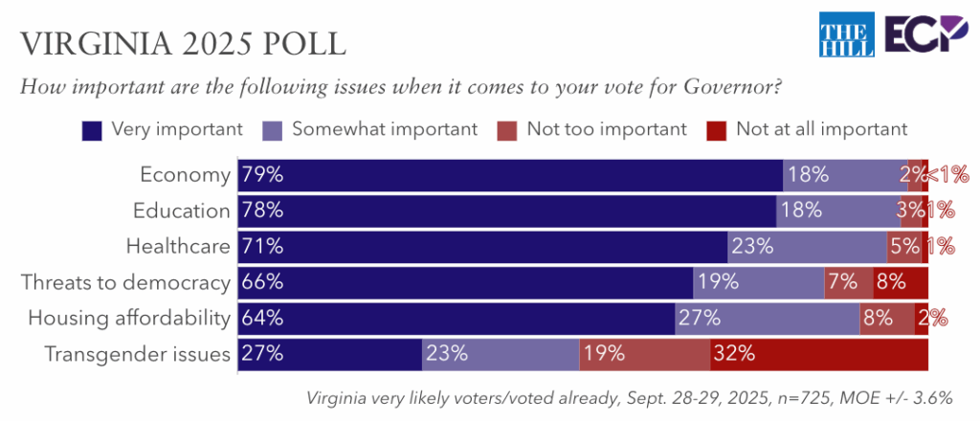Select the Economy 79% very important bar
Viewport: 980px width, 421px height.
pos(510,175)
